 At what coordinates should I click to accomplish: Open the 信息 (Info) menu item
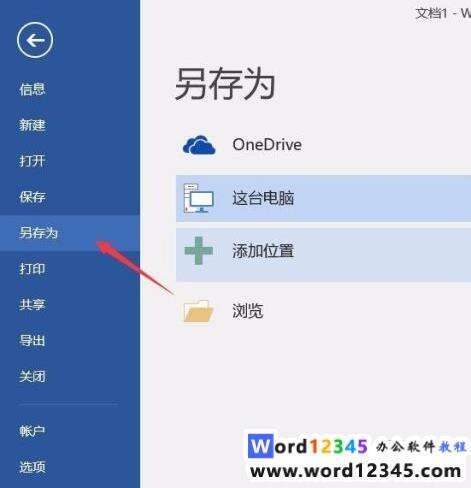(32, 89)
